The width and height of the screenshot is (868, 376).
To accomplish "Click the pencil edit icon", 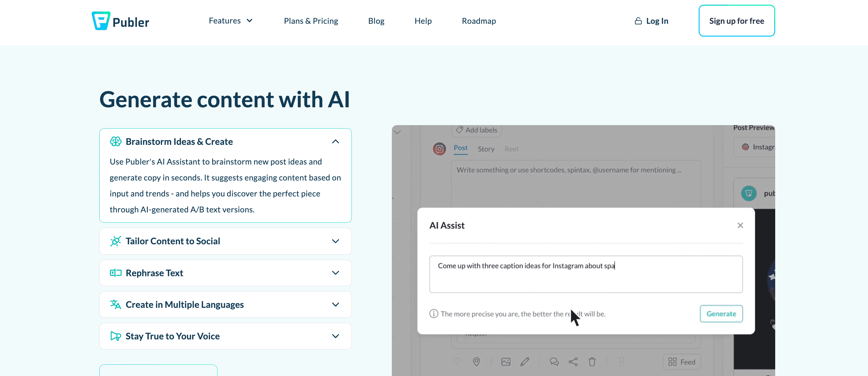I will coord(524,362).
